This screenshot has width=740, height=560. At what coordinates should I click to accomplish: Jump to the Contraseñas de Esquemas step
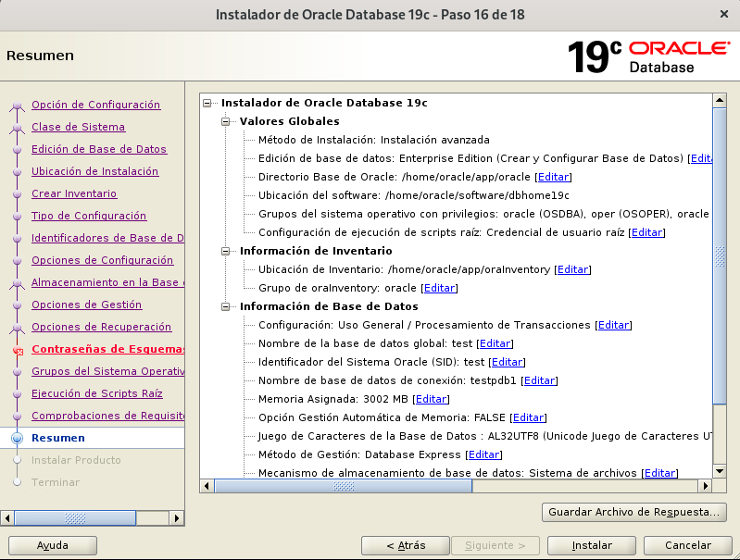point(107,349)
